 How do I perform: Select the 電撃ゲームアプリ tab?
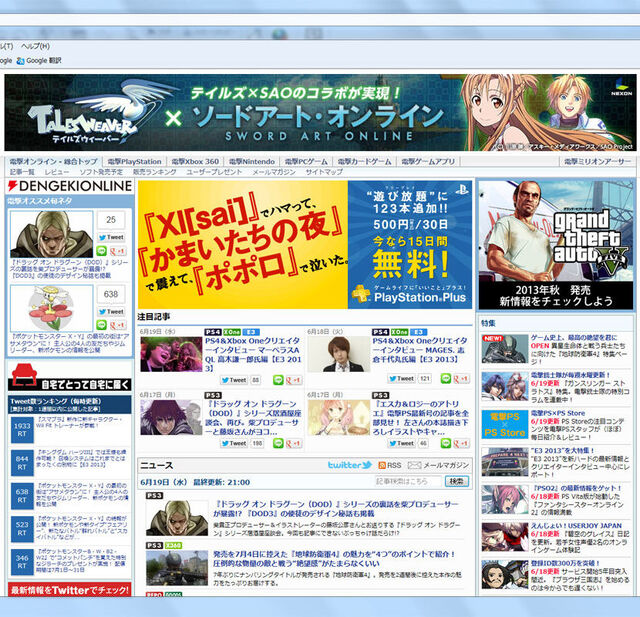[x=428, y=162]
